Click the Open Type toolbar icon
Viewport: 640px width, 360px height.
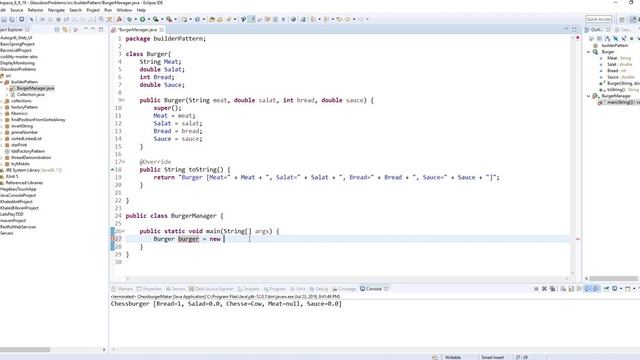pyautogui.click(x=212, y=19)
